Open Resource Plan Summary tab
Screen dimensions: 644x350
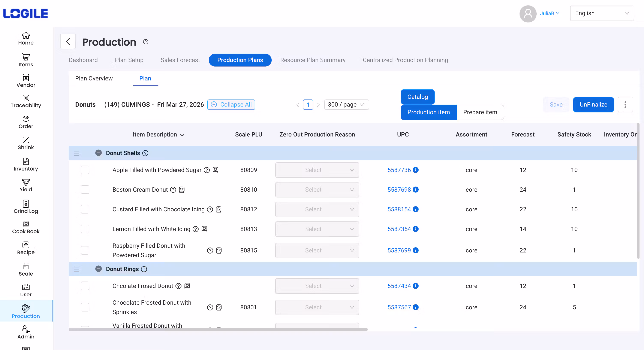tap(313, 60)
